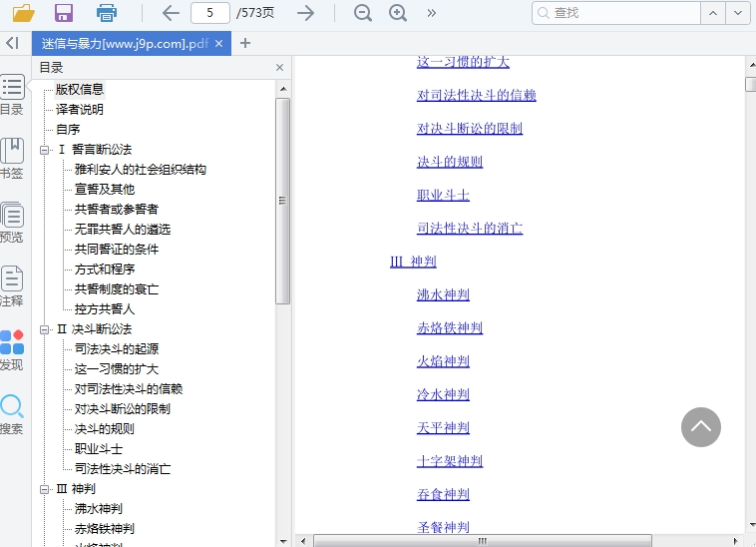Follow the 天平神判 page link
The image size is (756, 547).
(x=443, y=428)
